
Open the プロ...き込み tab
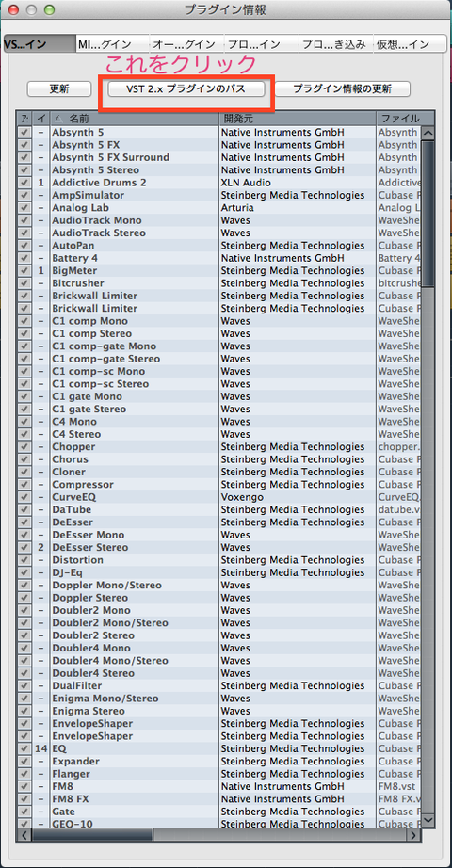coord(335,44)
